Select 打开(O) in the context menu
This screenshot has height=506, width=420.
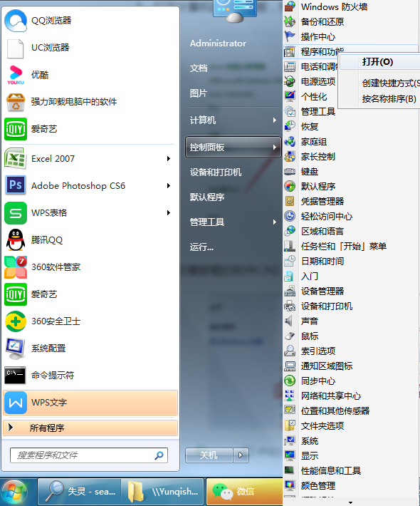click(380, 61)
